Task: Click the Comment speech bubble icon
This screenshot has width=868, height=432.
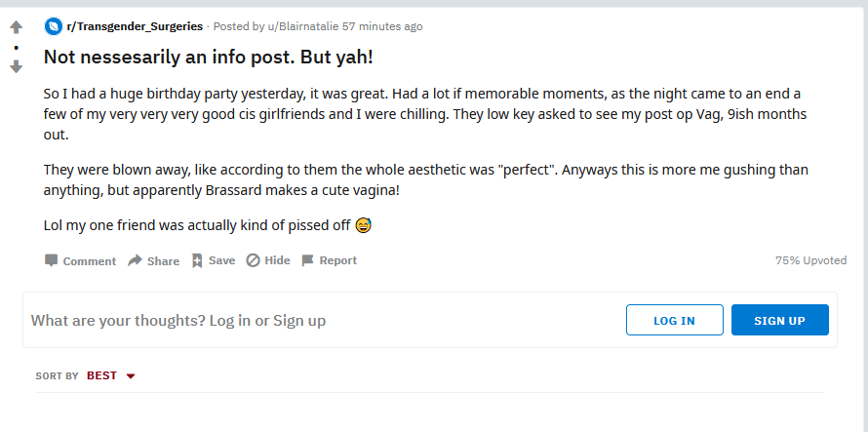Action: 51,260
